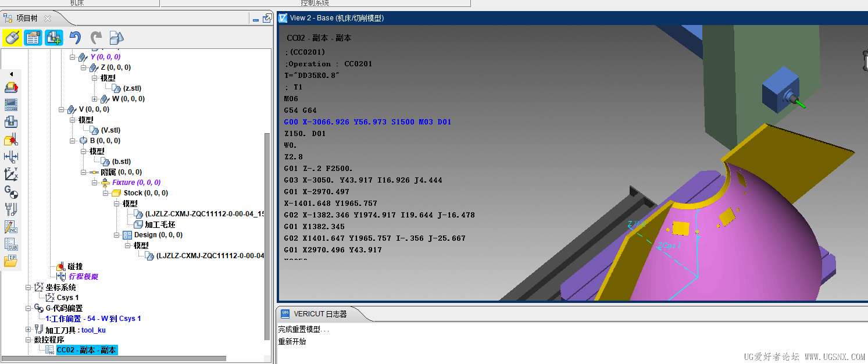Viewport: 868px width, 364px height.
Task: Select (z.stl) model item
Action: coord(132,88)
